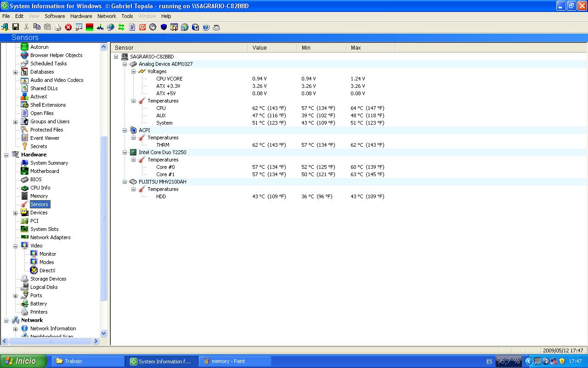Select Motherboard in the tree
This screenshot has height=368, width=588.
pyautogui.click(x=45, y=171)
